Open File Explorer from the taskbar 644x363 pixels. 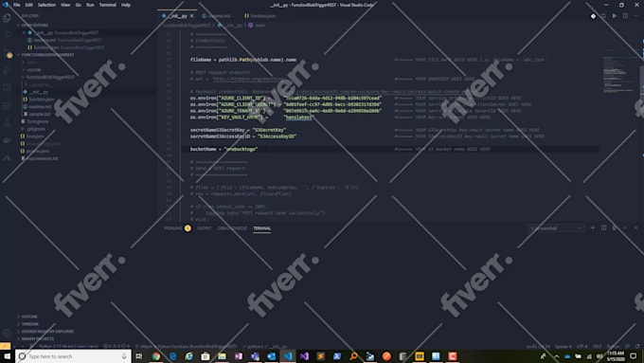[x=222, y=356]
